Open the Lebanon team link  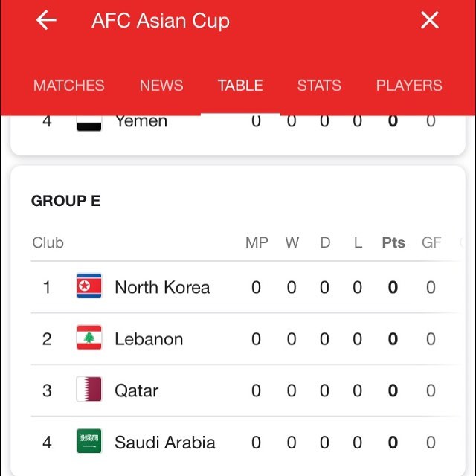coord(149,339)
